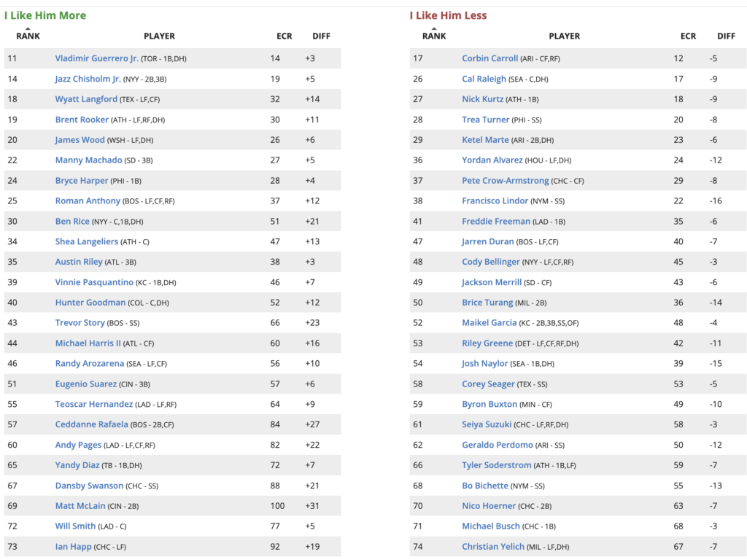The width and height of the screenshot is (747, 560).
Task: Select Corbin Carroll player link
Action: tap(489, 58)
